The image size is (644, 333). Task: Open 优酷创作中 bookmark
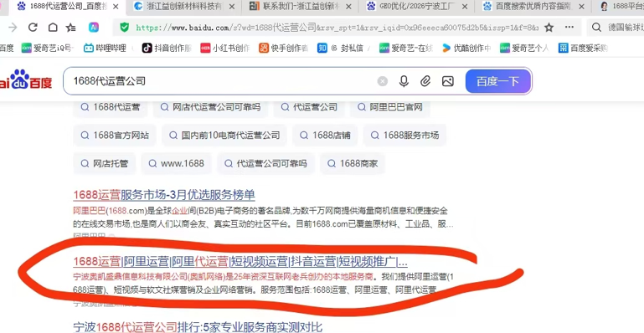pyautogui.click(x=466, y=48)
